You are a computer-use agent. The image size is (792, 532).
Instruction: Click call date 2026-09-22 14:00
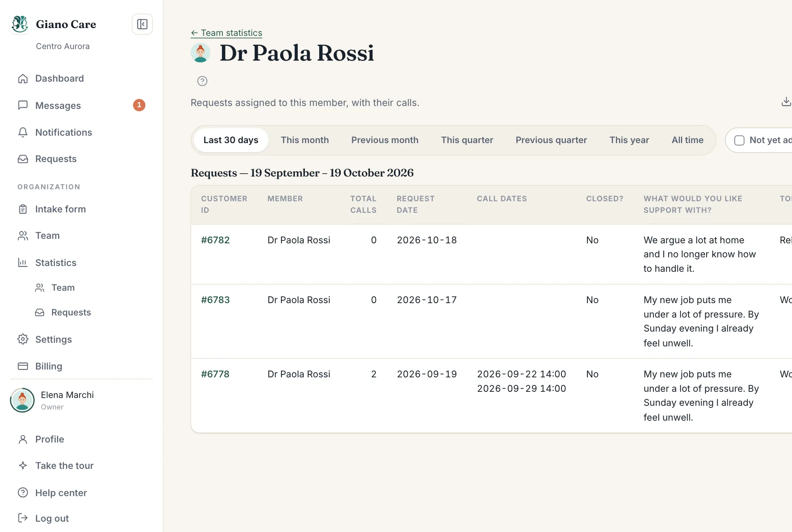(521, 374)
